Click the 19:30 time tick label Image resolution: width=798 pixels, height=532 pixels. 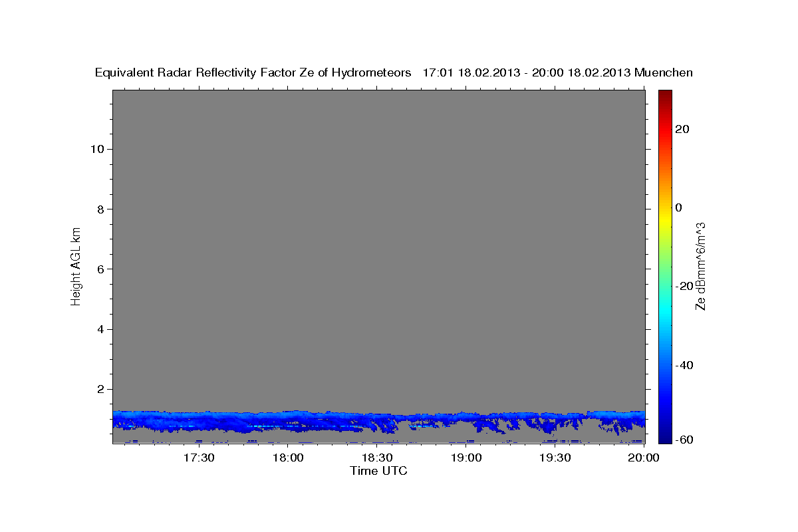tap(555, 458)
